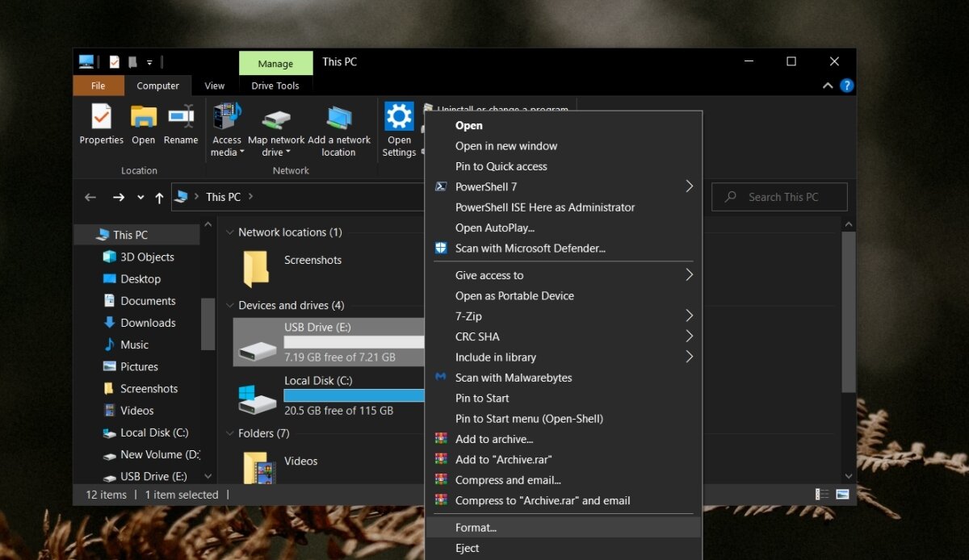
Task: Minimize the ribbon with the chevron
Action: (827, 86)
